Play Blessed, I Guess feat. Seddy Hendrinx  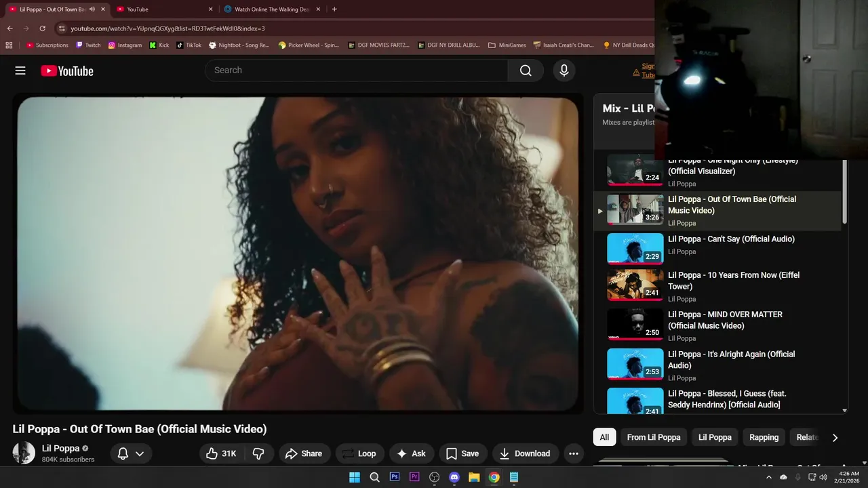(x=717, y=400)
